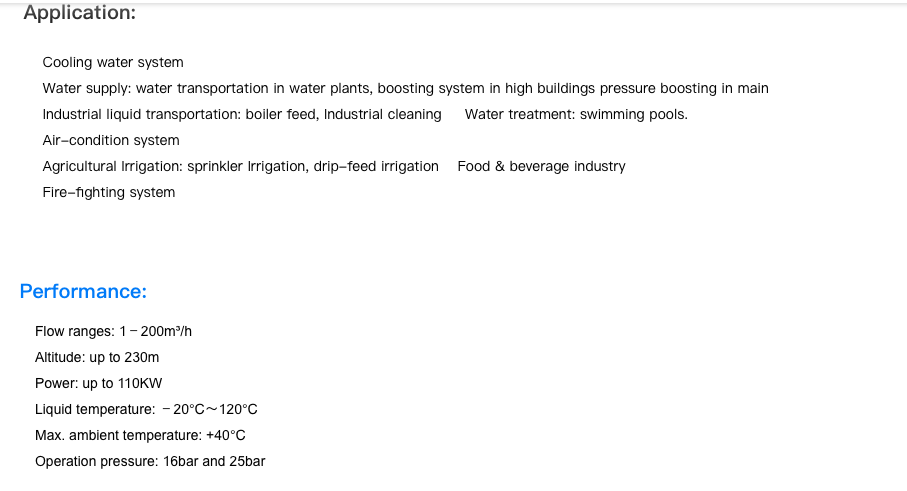Click the words drip-feed irrigation
This screenshot has height=491, width=907.
coord(376,167)
